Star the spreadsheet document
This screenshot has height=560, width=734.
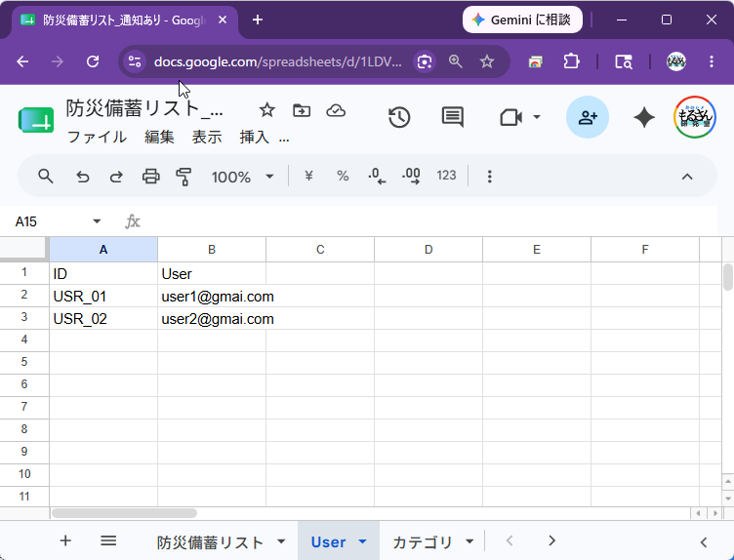click(x=266, y=110)
